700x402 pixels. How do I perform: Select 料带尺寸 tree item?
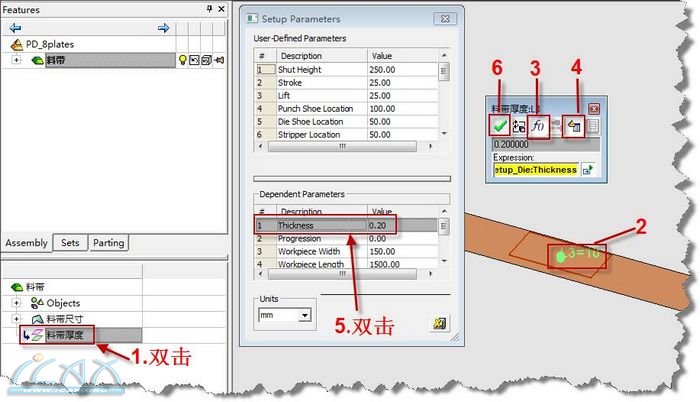point(64,319)
